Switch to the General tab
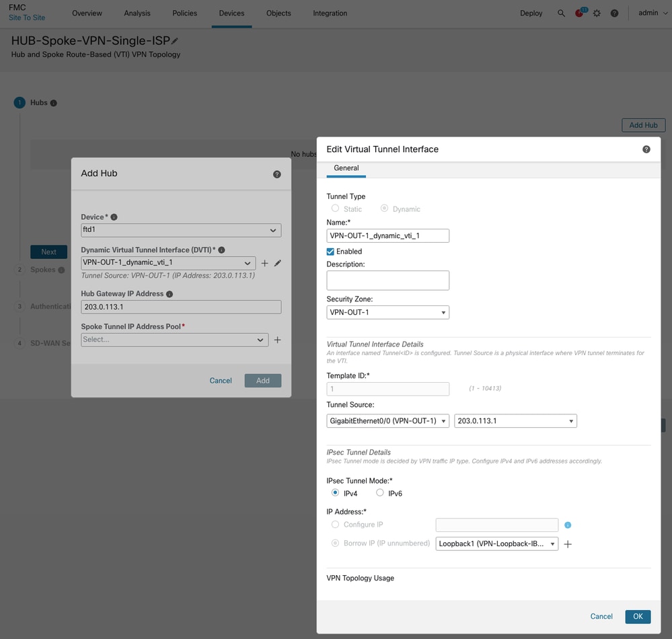 pyautogui.click(x=346, y=168)
